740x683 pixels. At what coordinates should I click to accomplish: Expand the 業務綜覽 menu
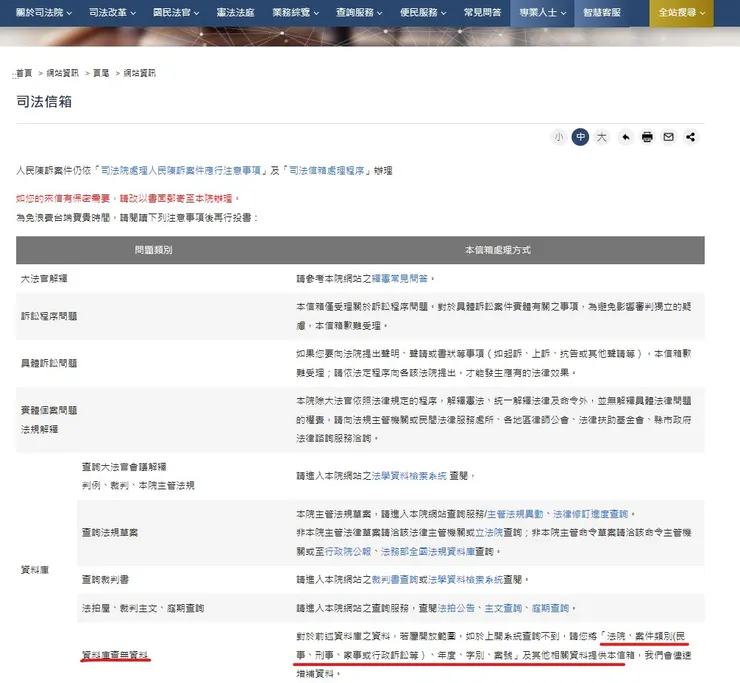[295, 13]
